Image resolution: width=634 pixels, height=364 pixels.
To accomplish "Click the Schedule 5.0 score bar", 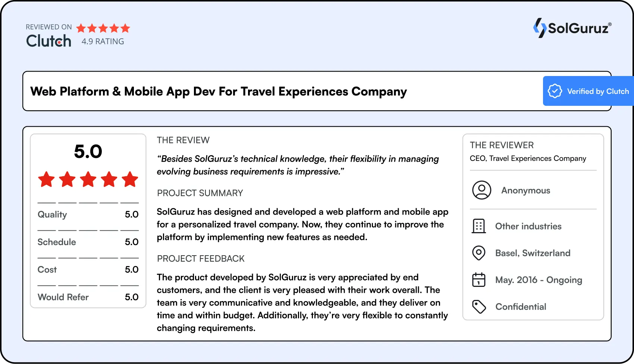I will [x=88, y=242].
